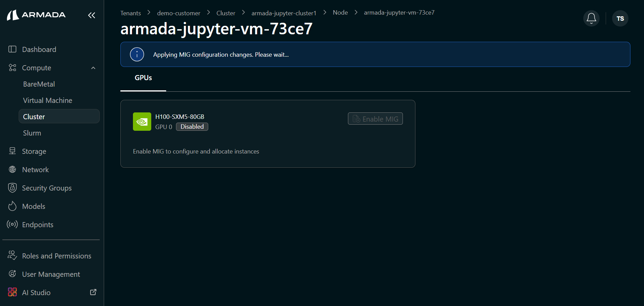The height and width of the screenshot is (306, 644).
Task: Open Endpoints from sidebar
Action: pos(37,224)
